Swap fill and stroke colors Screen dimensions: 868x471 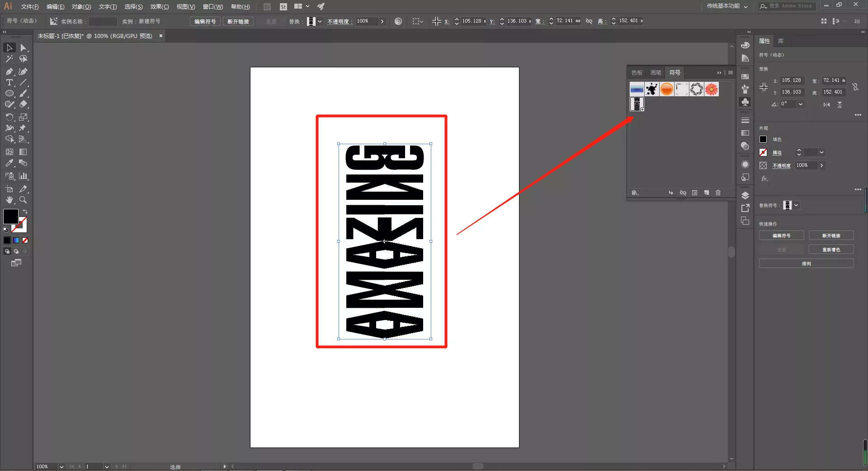click(25, 212)
